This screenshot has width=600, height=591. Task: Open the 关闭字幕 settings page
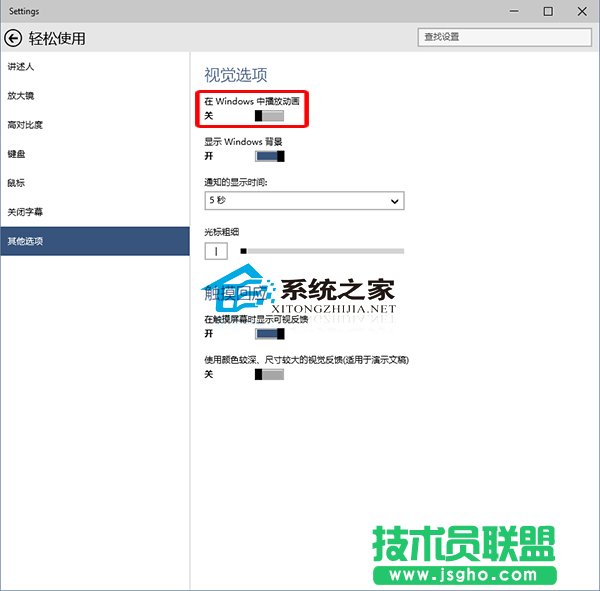pos(95,212)
